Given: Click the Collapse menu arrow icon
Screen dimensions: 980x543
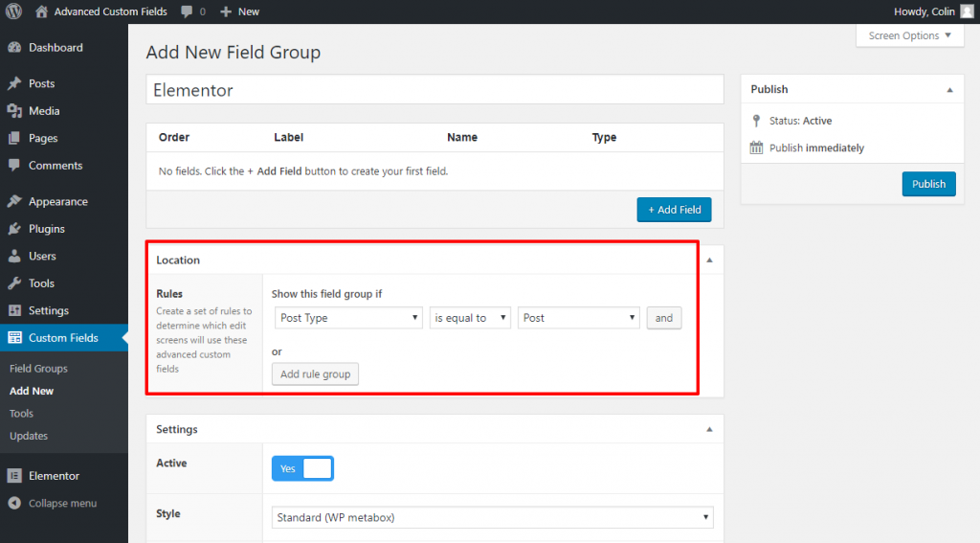Looking at the screenshot, I should point(14,503).
